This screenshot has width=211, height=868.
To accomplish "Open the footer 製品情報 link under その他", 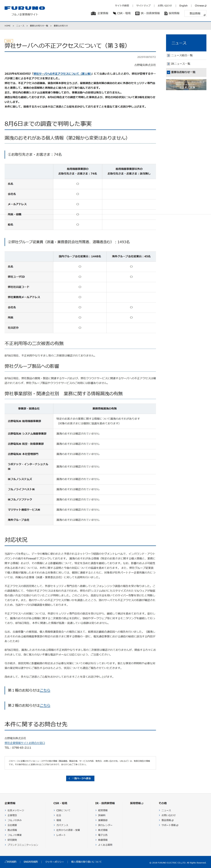I will click(x=167, y=820).
